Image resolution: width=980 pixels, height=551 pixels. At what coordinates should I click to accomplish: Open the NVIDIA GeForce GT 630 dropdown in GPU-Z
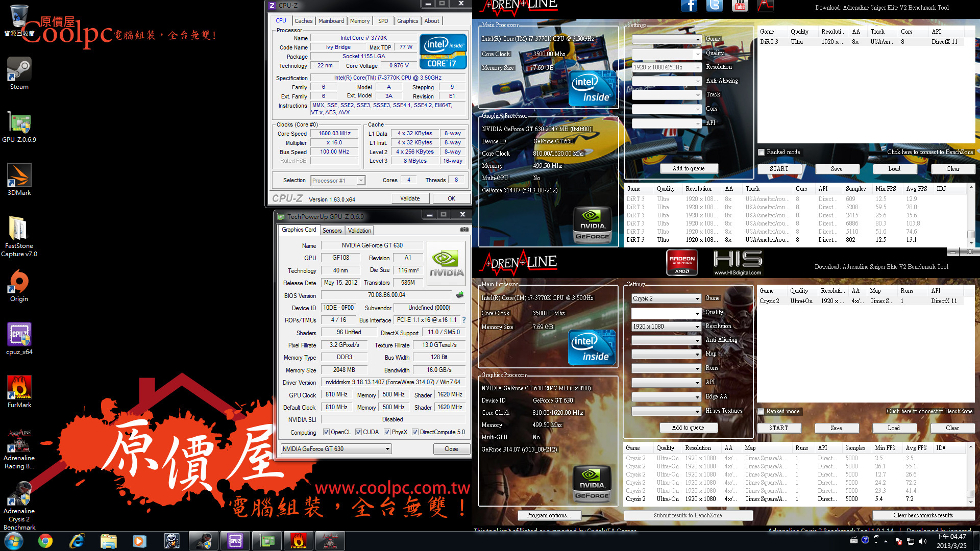(x=336, y=449)
